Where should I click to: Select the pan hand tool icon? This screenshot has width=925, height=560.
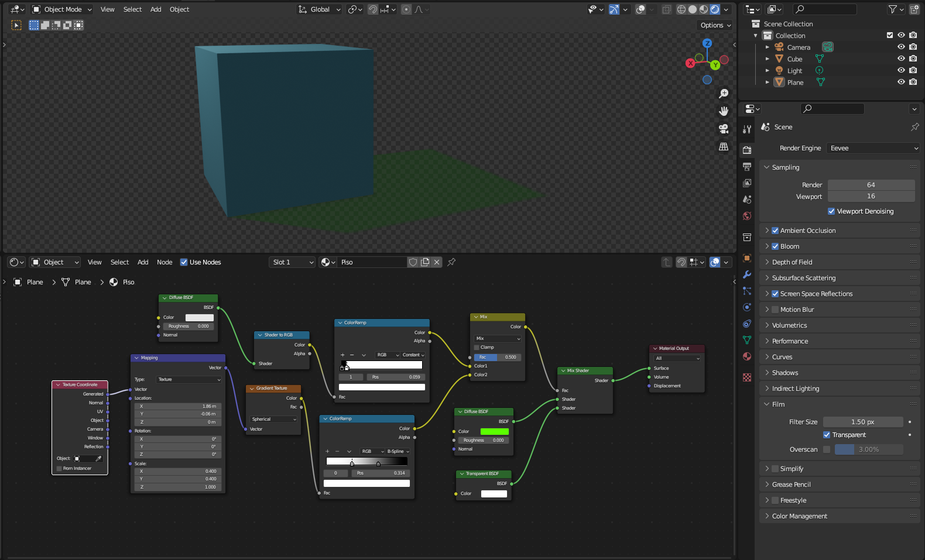(x=724, y=111)
